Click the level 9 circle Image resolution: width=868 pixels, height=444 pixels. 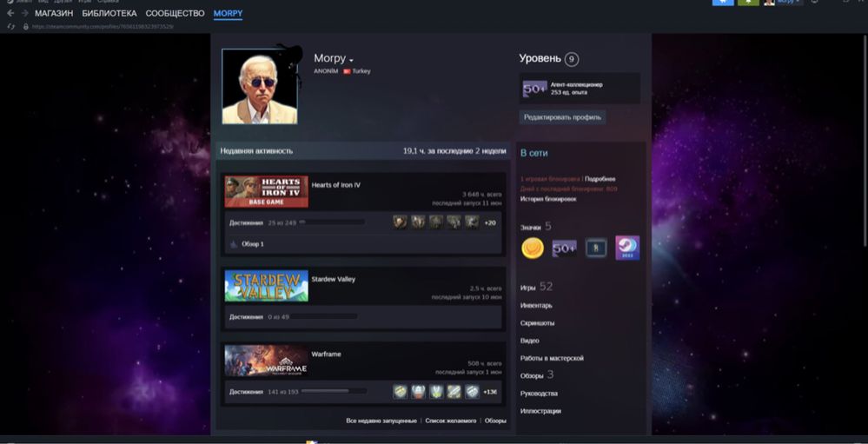(572, 59)
